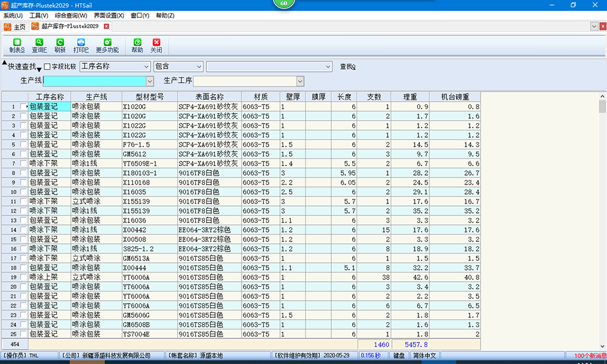Click the vertical scrollbar thumb
Image resolution: width=607 pixels, height=364 pixels.
point(603,106)
